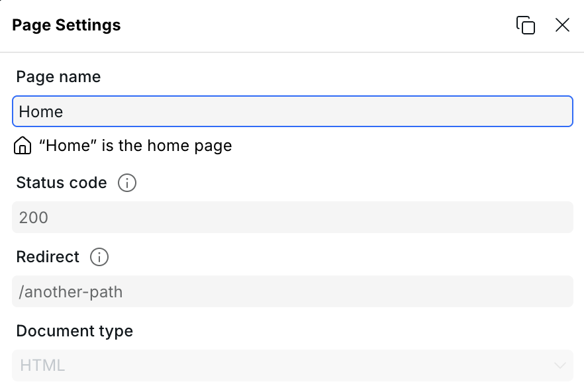The width and height of the screenshot is (584, 392).
Task: Click inside the Status code field showing 200
Action: point(293,217)
